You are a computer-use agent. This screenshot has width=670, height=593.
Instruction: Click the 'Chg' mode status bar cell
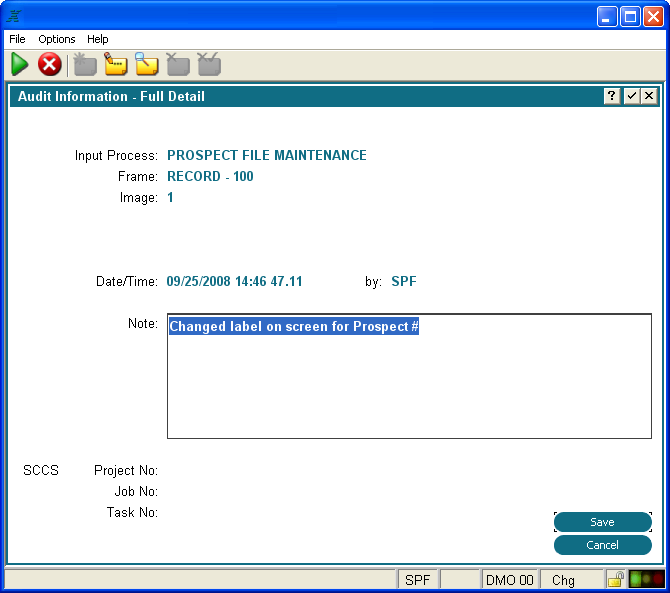point(572,580)
